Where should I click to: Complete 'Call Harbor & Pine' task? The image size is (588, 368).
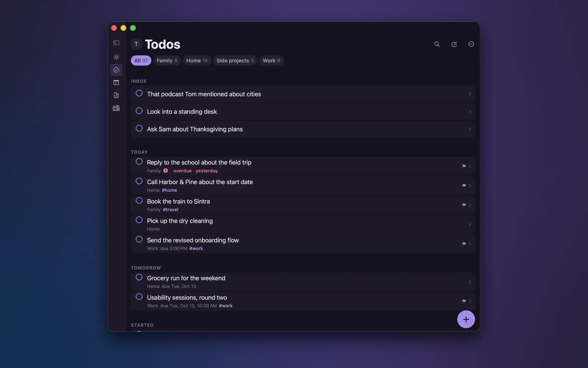tap(139, 181)
